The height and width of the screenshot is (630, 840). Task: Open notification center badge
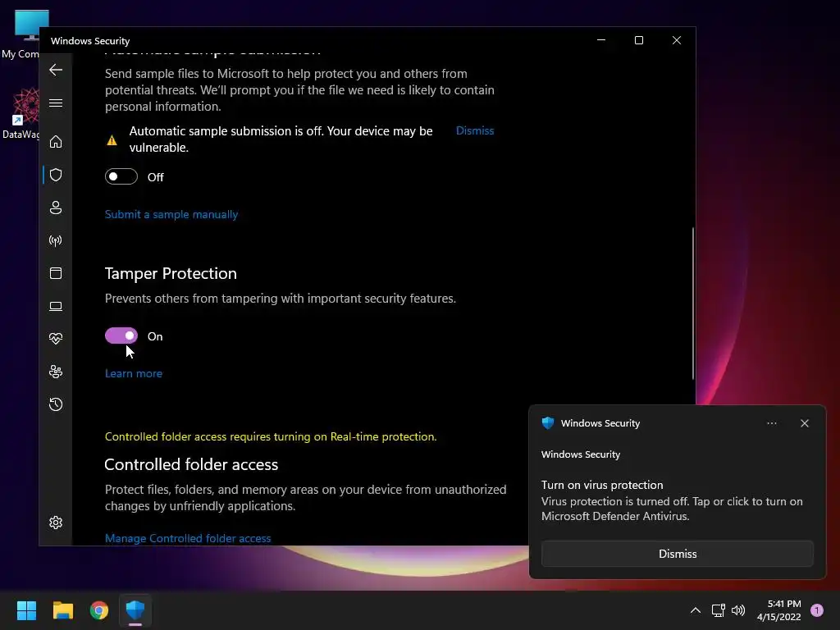tap(816, 610)
